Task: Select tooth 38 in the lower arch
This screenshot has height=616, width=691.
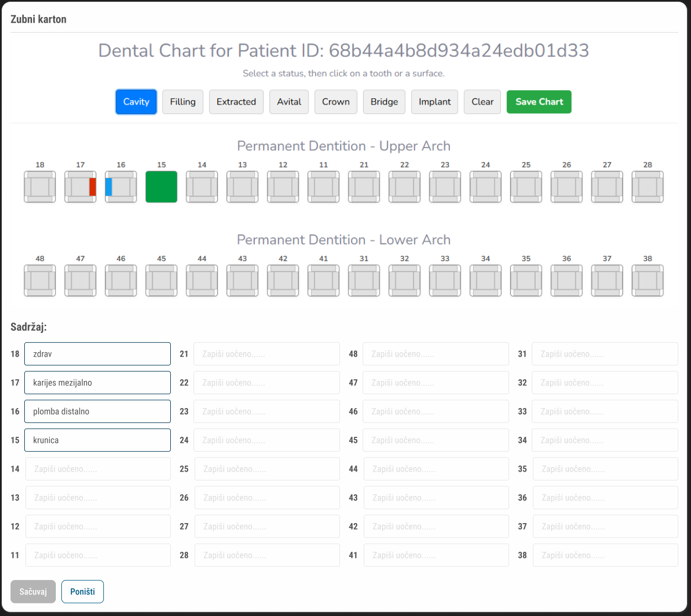Action: [647, 280]
